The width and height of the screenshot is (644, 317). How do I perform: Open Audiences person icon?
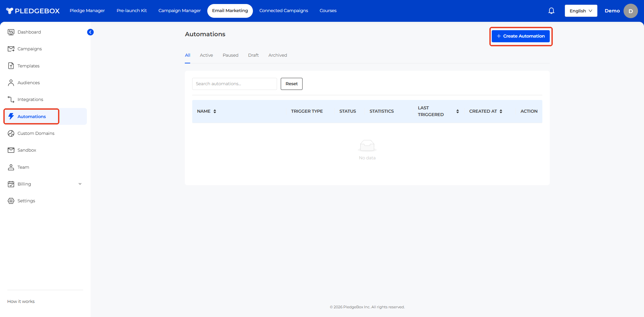coord(11,83)
